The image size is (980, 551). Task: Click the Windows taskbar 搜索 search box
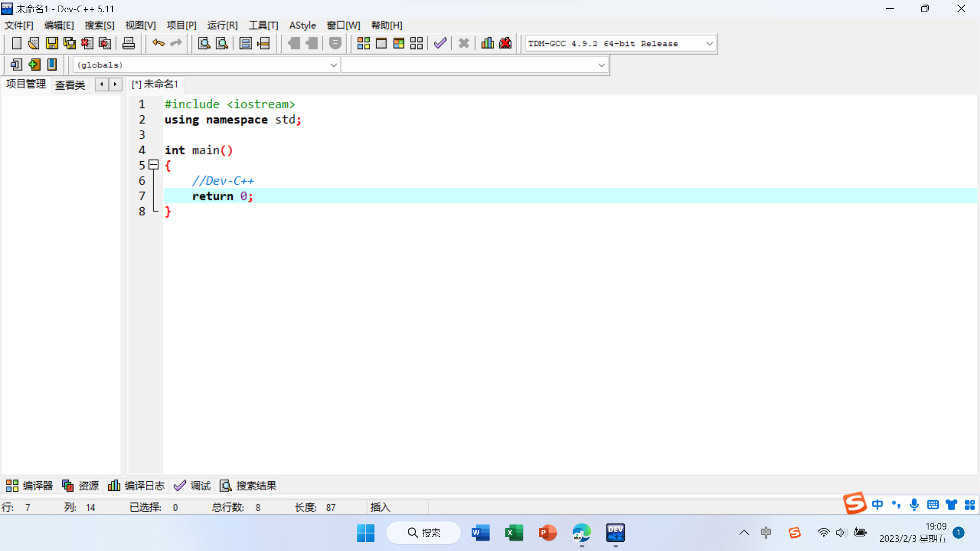[424, 533]
